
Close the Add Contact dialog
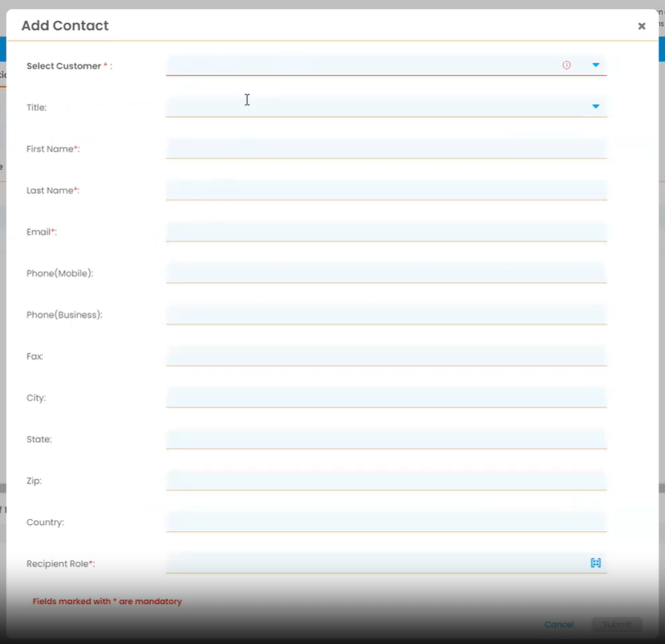(x=642, y=26)
